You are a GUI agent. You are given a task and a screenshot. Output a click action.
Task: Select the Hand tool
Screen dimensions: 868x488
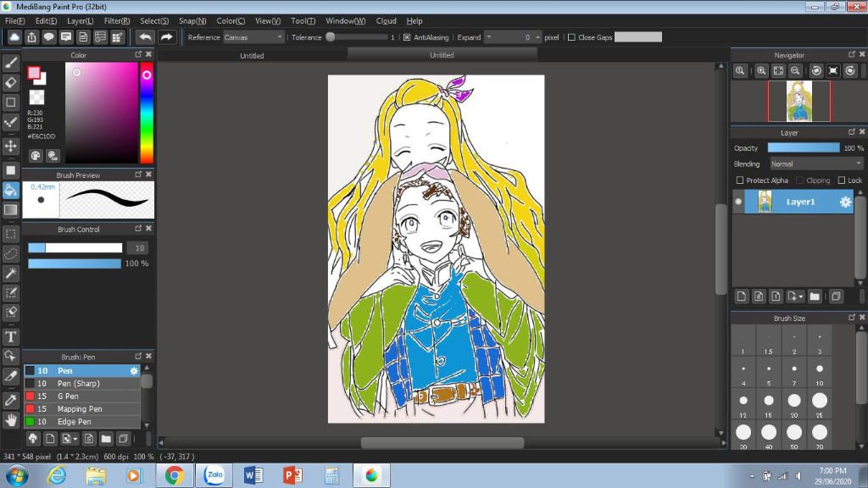coord(10,420)
